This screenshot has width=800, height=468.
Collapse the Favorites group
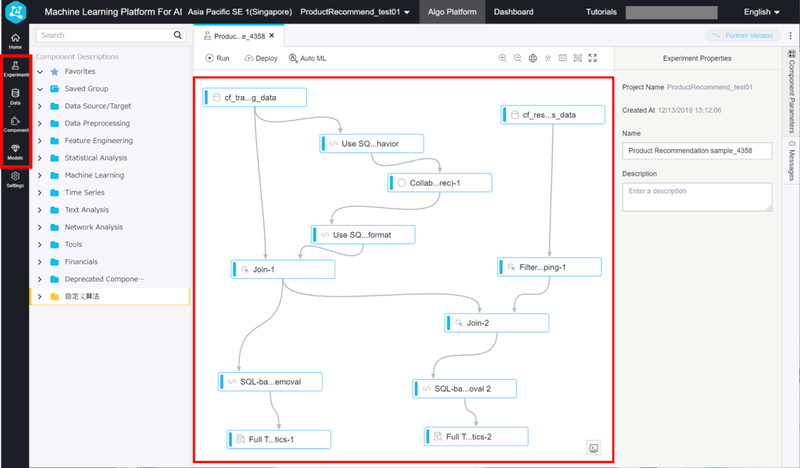(40, 72)
